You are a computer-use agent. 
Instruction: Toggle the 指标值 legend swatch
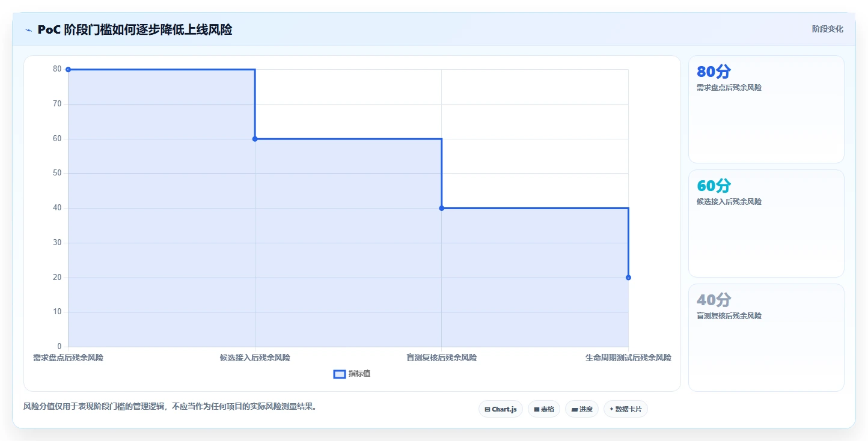pyautogui.click(x=339, y=374)
